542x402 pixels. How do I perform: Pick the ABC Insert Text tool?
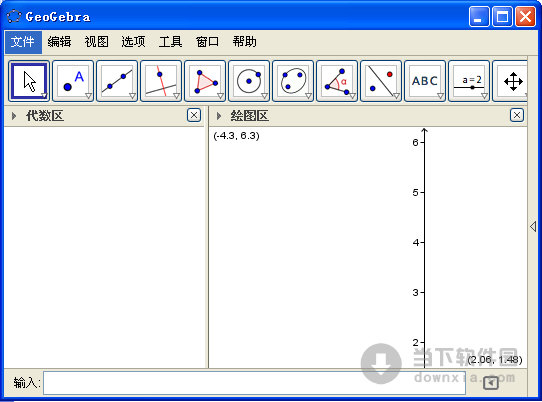point(425,81)
